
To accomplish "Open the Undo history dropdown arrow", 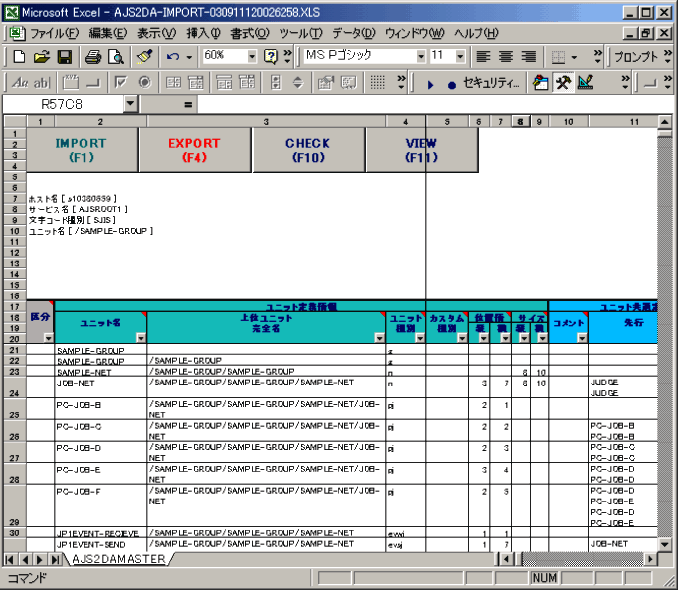I will [189, 57].
